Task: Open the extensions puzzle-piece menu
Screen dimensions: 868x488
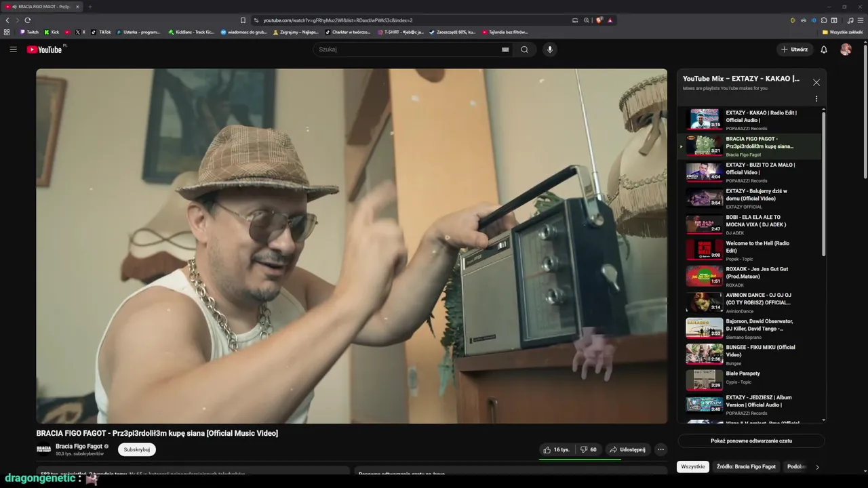Action: click(x=824, y=20)
